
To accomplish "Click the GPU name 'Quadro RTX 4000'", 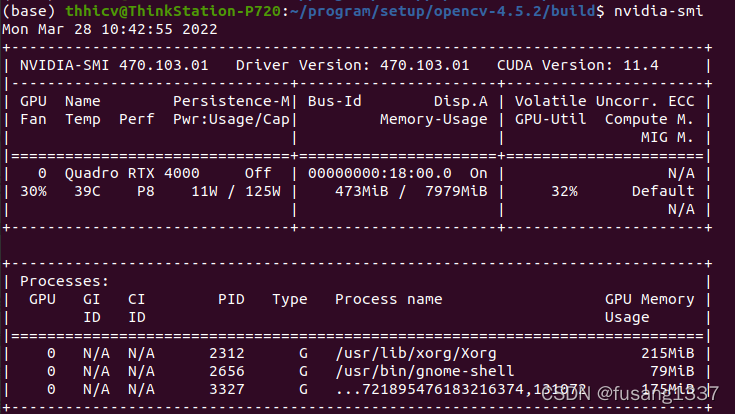I will click(x=132, y=173).
